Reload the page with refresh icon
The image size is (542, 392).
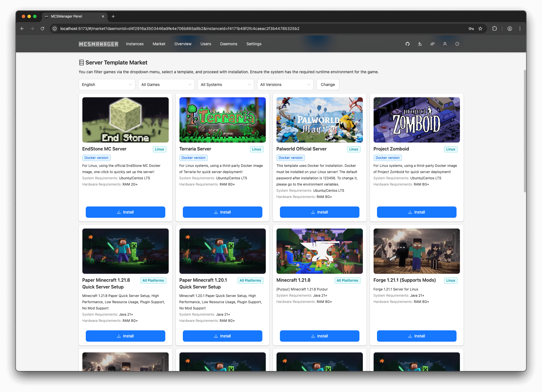pos(42,29)
